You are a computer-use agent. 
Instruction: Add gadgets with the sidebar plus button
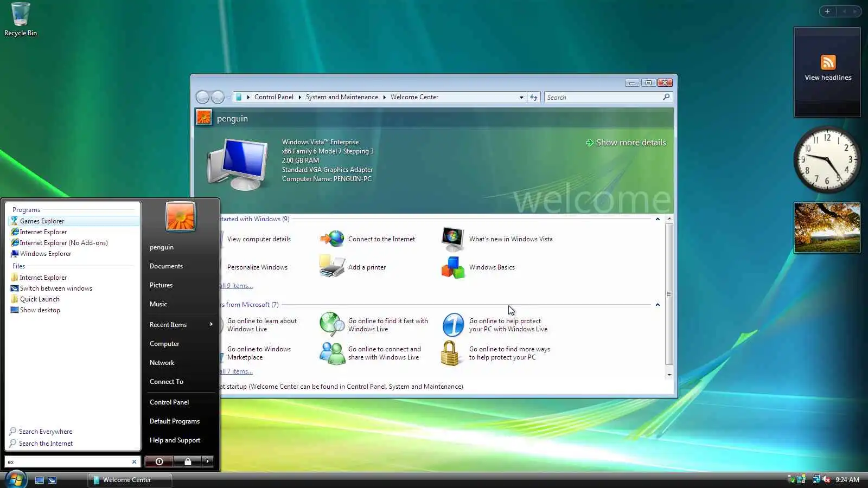[827, 11]
